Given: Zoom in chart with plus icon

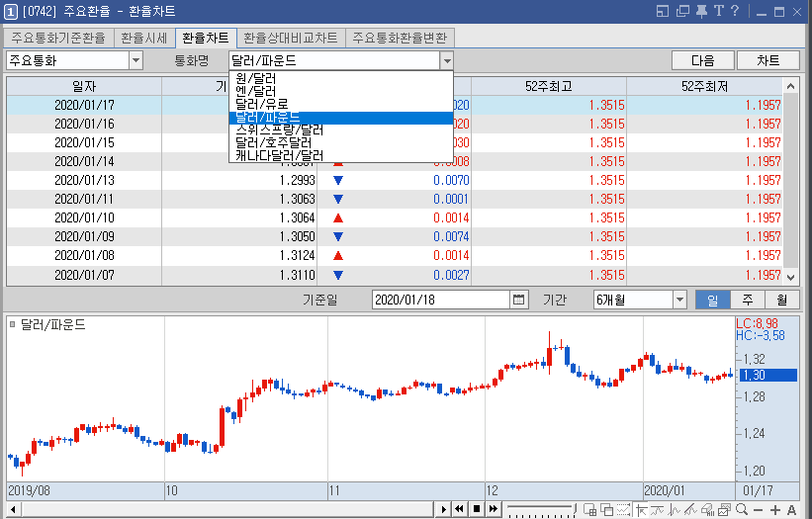Looking at the screenshot, I should pyautogui.click(x=775, y=510).
